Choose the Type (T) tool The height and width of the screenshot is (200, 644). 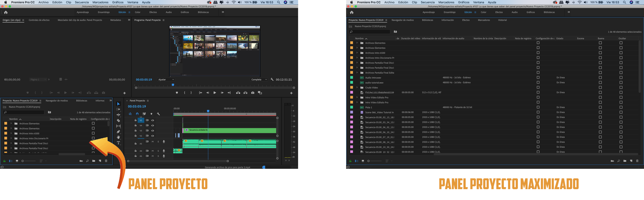(x=119, y=143)
